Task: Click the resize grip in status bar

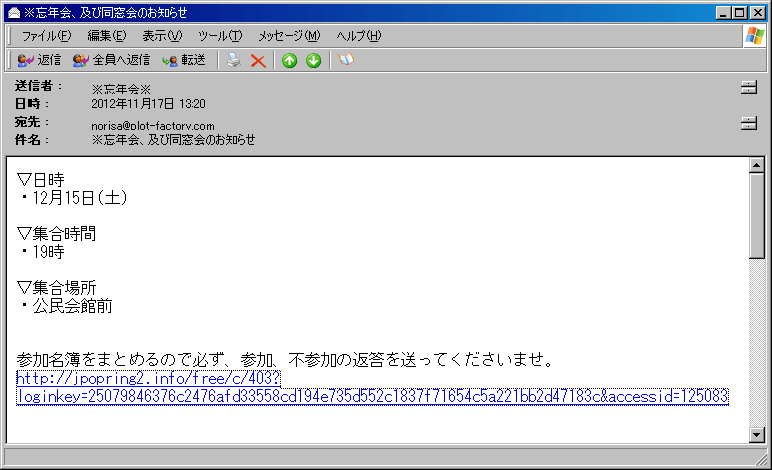Action: pyautogui.click(x=762, y=460)
